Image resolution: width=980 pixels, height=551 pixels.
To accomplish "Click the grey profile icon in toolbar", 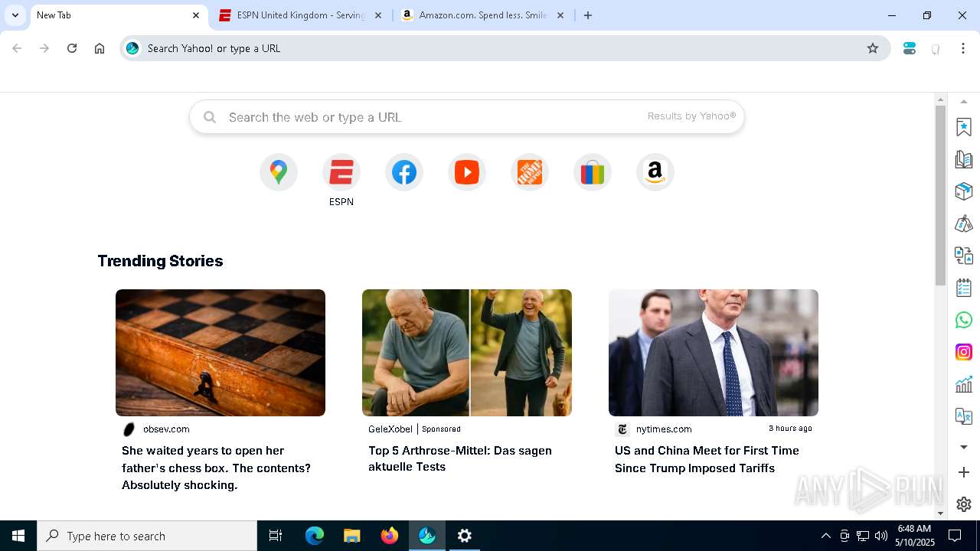I will click(936, 48).
